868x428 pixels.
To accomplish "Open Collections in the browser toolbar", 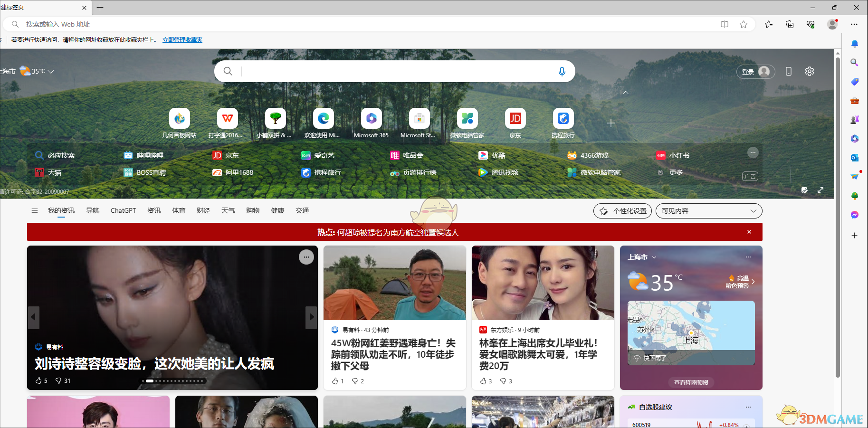I will point(790,24).
